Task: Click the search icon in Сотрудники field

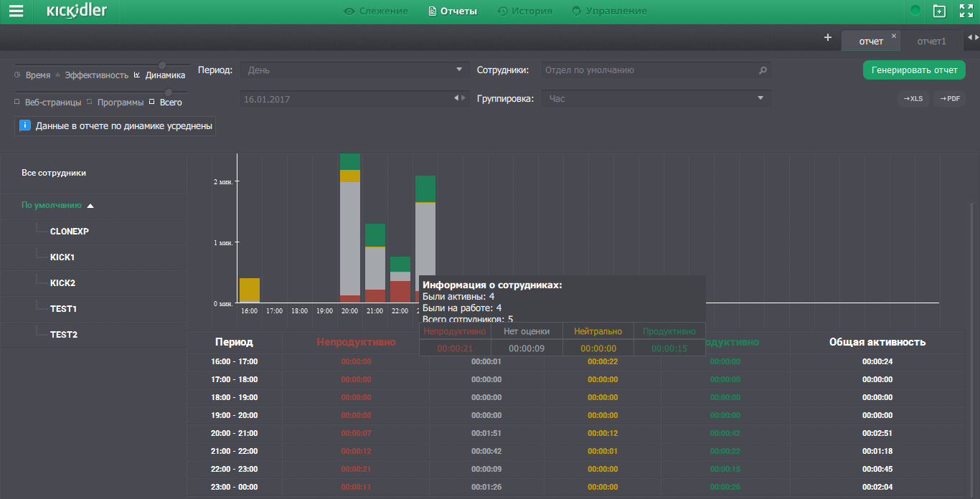Action: (763, 70)
